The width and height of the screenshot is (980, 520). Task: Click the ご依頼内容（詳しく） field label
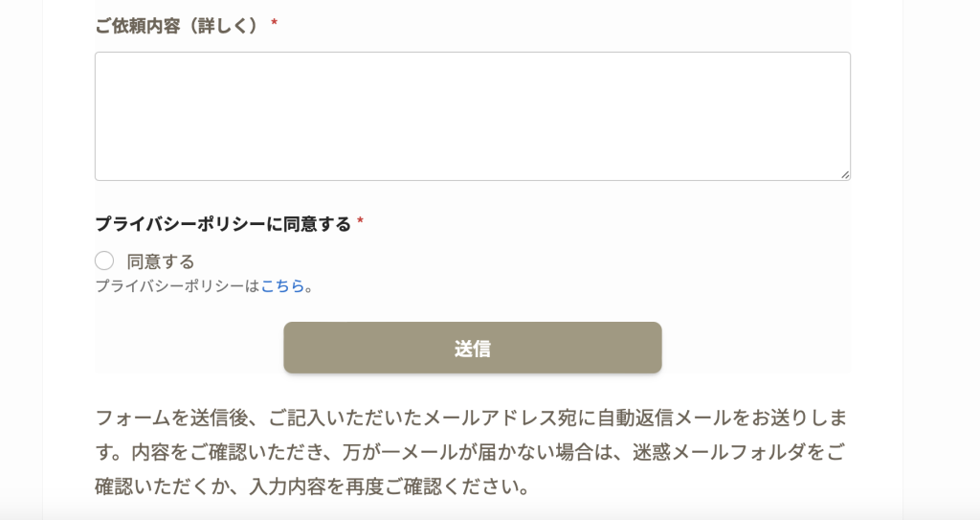(177, 26)
